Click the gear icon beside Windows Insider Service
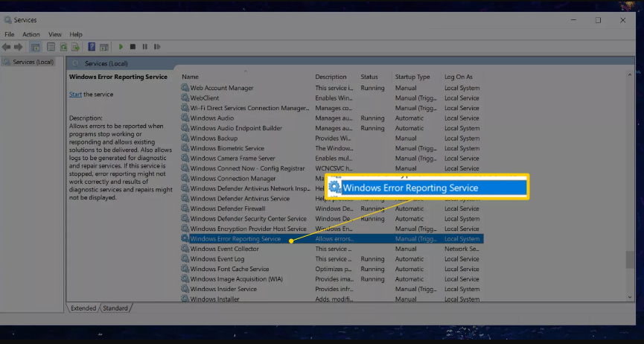 tap(185, 289)
